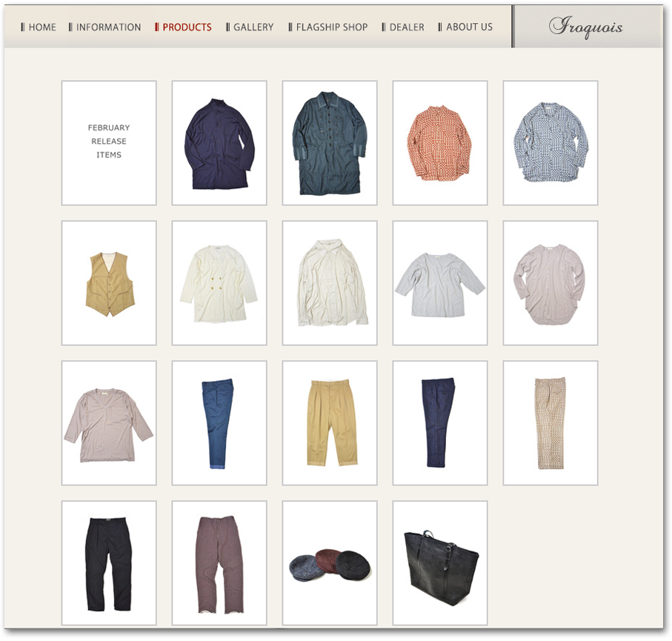
Task: View the long teal coat product
Action: 330,143
